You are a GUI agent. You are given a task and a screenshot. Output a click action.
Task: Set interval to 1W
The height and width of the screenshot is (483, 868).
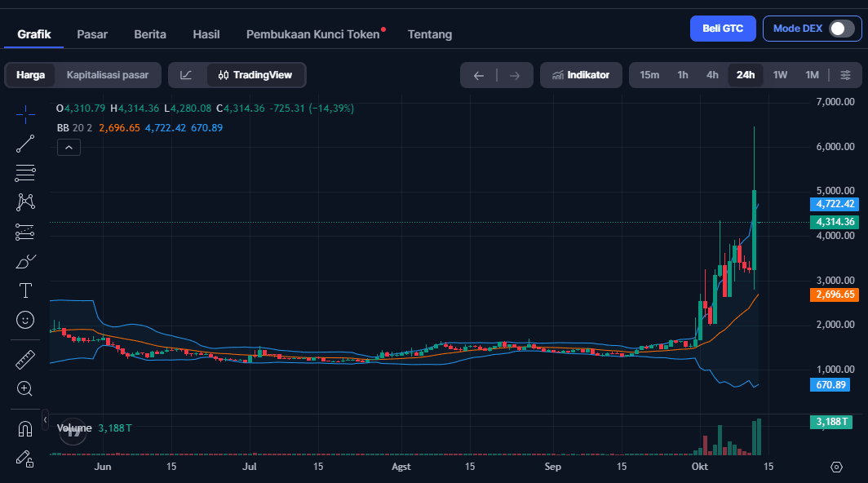click(x=780, y=75)
